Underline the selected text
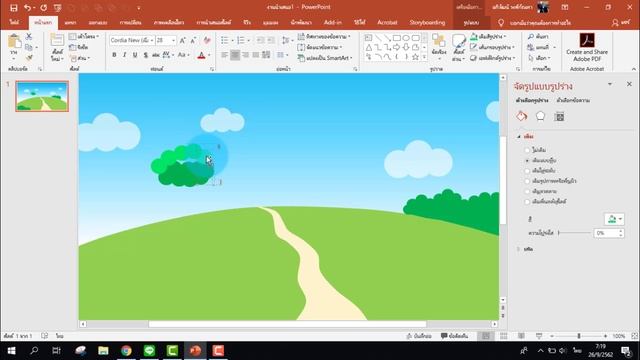This screenshot has height=360, width=640. click(135, 55)
